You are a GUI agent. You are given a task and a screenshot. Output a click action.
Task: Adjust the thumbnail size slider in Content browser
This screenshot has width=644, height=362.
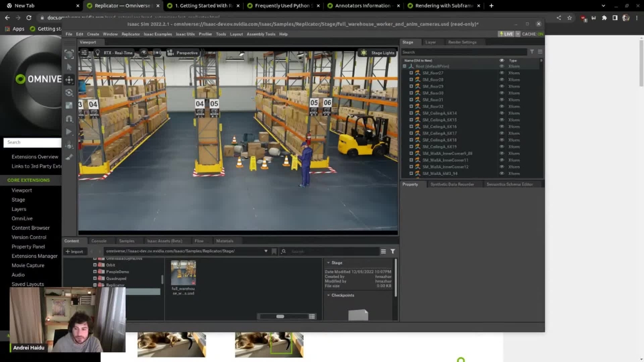click(280, 316)
